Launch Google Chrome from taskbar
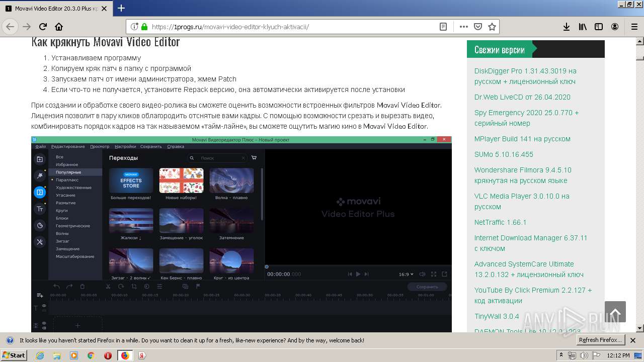The height and width of the screenshot is (362, 644). [91, 355]
